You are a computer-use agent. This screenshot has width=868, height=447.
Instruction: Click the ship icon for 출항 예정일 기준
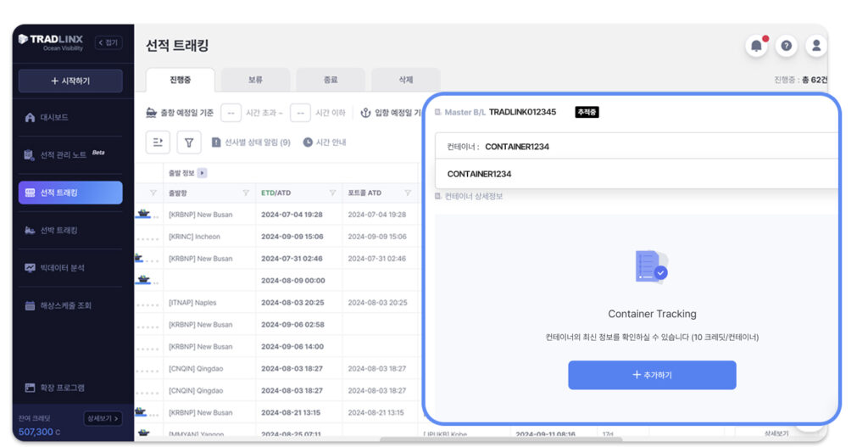point(151,113)
